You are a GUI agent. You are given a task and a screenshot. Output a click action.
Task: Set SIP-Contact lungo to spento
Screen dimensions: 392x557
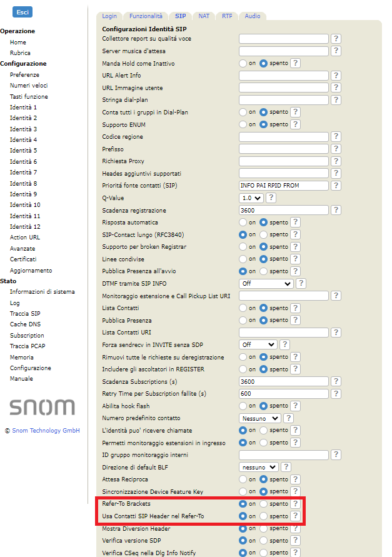click(x=263, y=235)
